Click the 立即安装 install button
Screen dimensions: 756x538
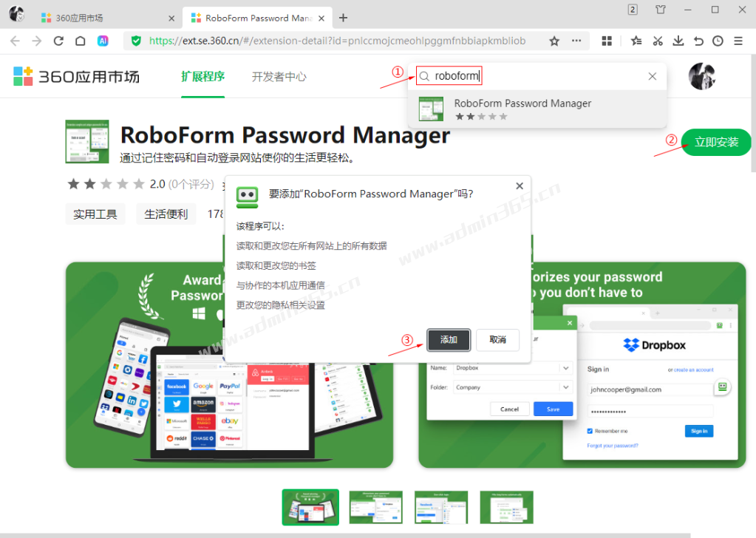(716, 142)
